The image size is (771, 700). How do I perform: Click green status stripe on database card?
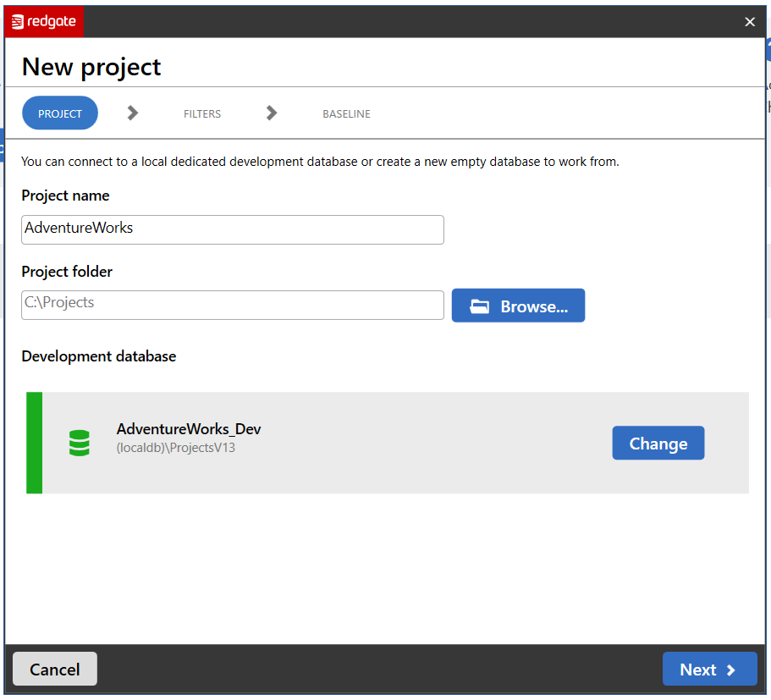coord(34,443)
